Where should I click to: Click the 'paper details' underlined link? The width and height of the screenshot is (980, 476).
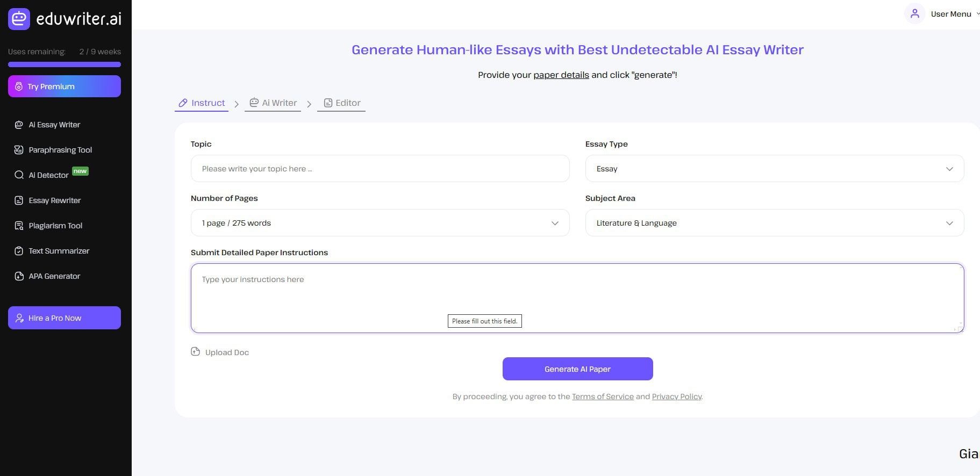click(561, 75)
